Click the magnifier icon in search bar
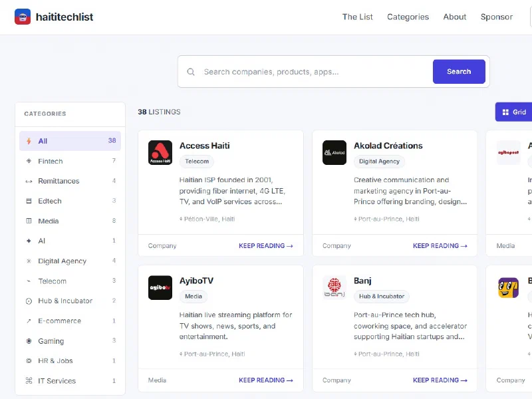This screenshot has width=532, height=399. 191,72
